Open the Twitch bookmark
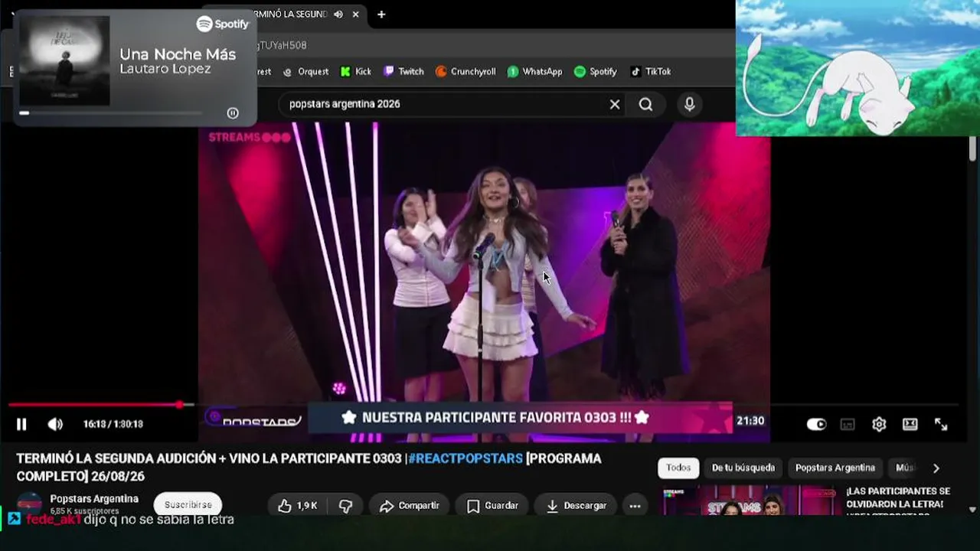980x551 pixels. point(403,71)
